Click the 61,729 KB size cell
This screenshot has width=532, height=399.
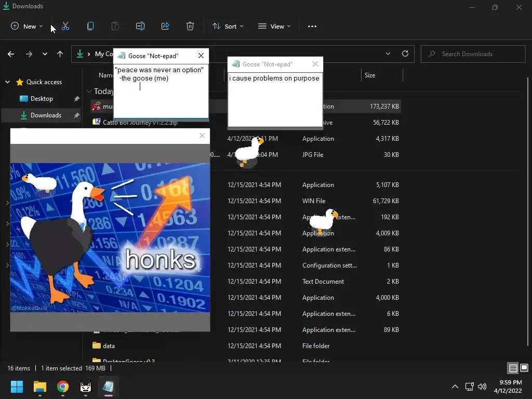(386, 201)
